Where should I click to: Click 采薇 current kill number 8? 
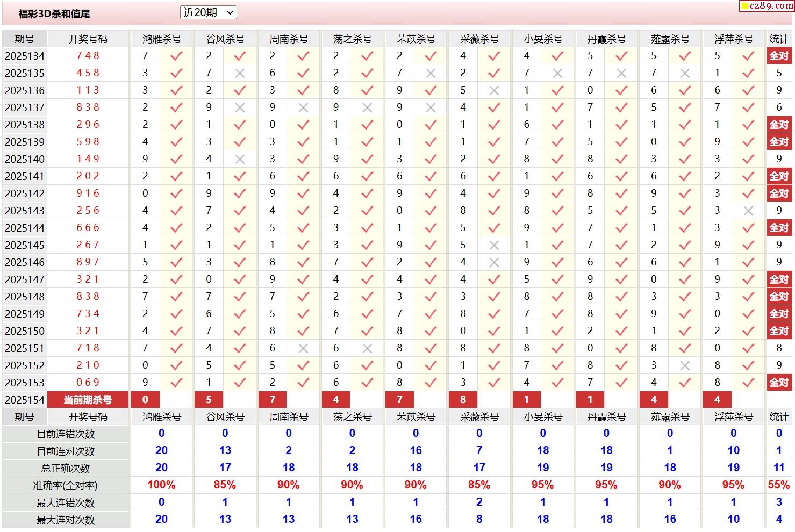[463, 400]
